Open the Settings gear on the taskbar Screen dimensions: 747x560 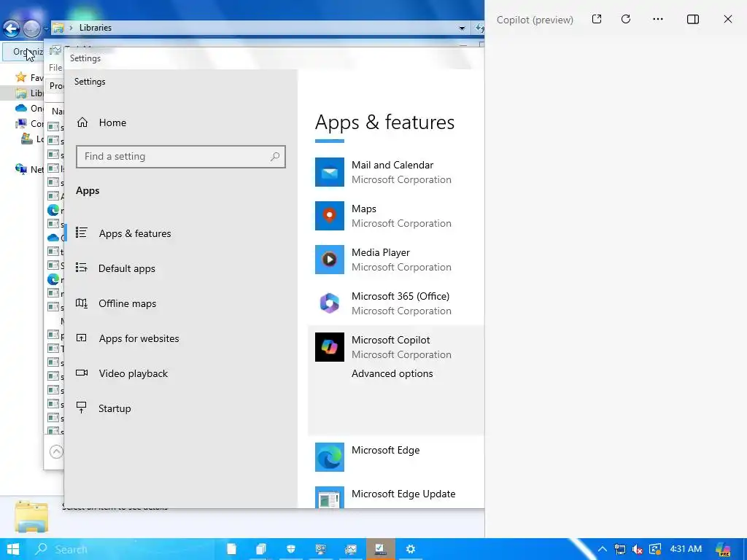click(411, 549)
